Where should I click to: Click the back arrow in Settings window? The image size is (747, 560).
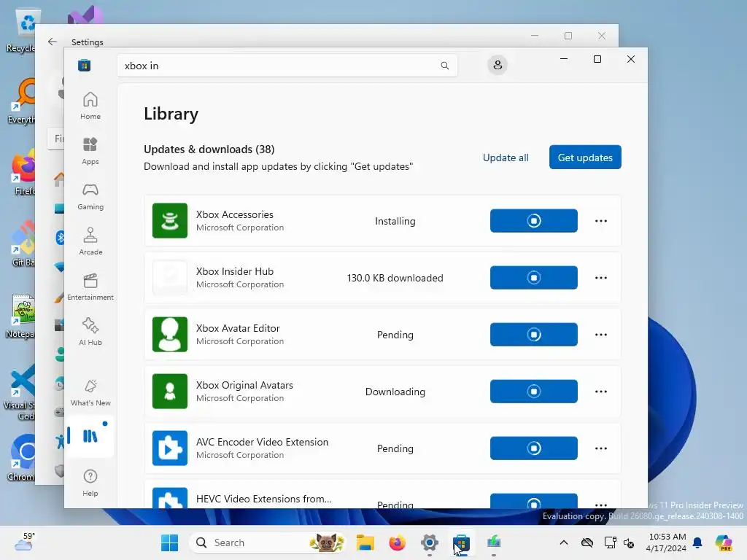click(53, 42)
